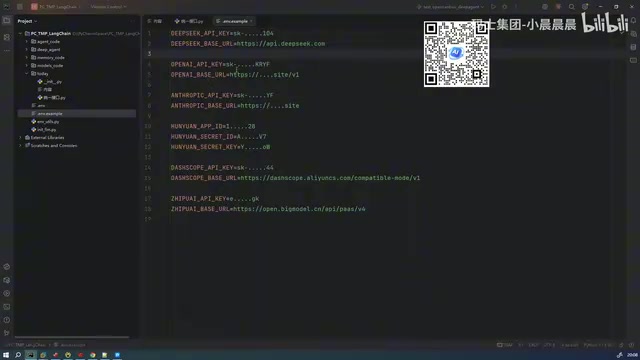Viewport: 640px width, 360px height.
Task: Open Project panel options menu
Action: tap(132, 21)
